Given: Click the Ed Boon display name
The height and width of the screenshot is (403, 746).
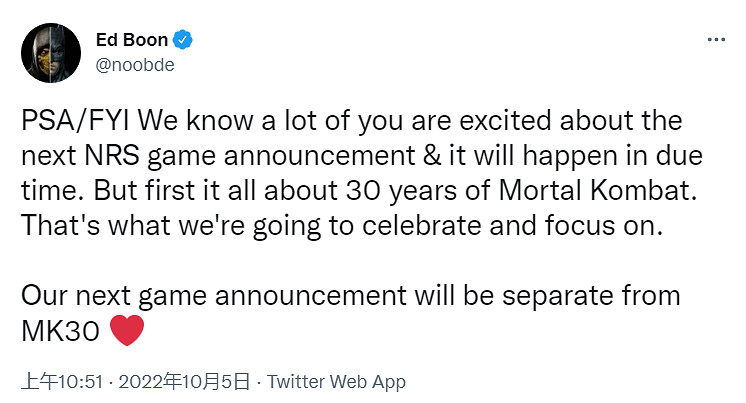Looking at the screenshot, I should pyautogui.click(x=132, y=39).
